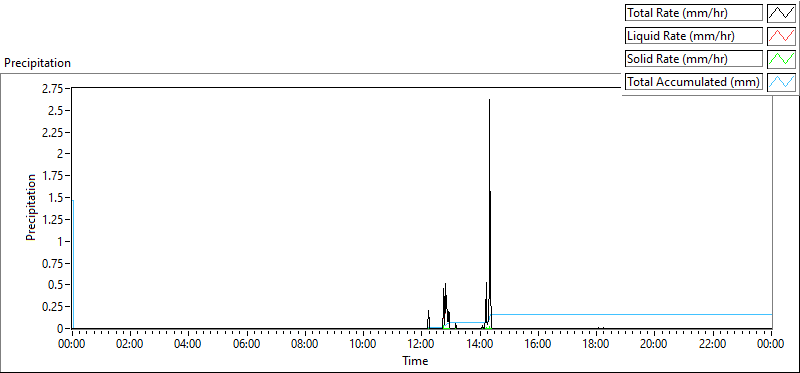
Task: Click the 1.75 y-axis tick label
Action: [53, 176]
